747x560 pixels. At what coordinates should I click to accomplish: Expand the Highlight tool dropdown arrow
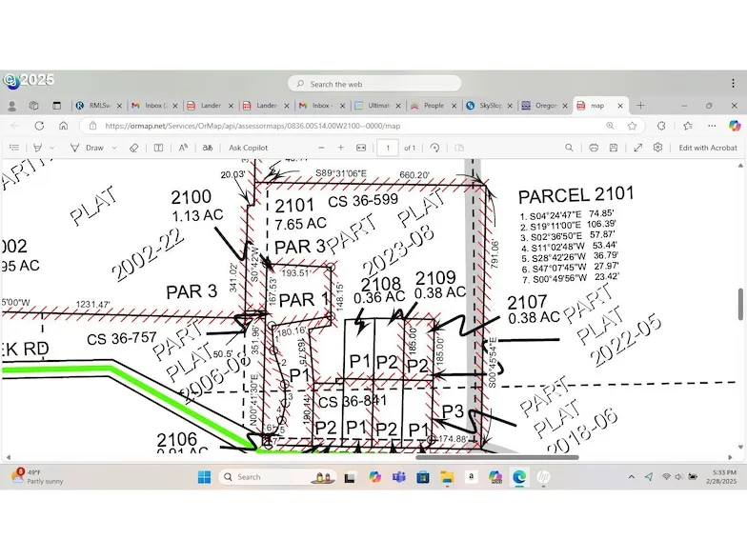click(x=51, y=148)
